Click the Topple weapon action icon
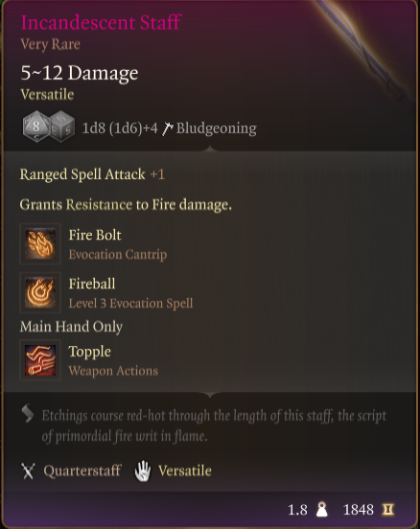Viewport: 420px width, 529px height. [40, 360]
